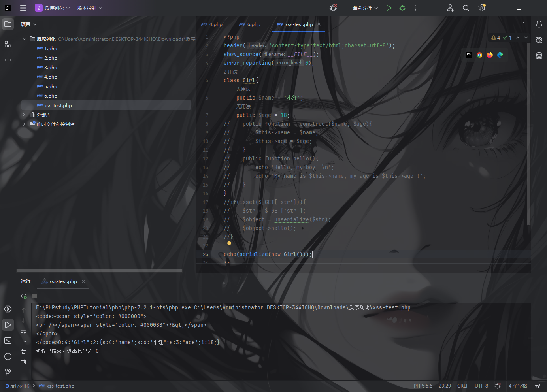Open the Code With Me add-user icon

point(451,8)
